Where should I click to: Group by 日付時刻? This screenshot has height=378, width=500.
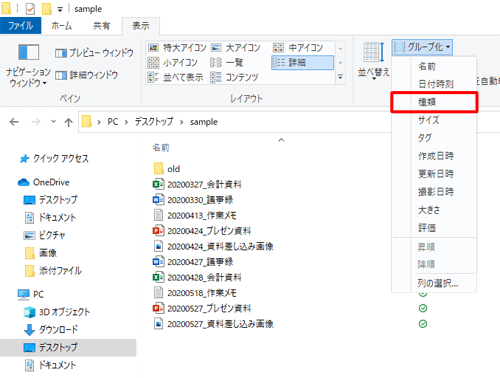[x=434, y=84]
